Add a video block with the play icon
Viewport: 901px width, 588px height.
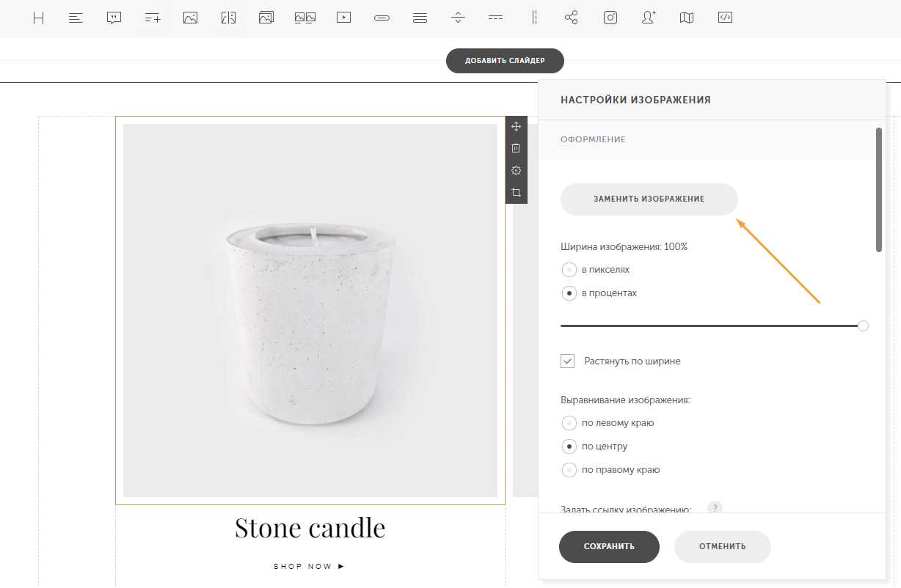(343, 18)
